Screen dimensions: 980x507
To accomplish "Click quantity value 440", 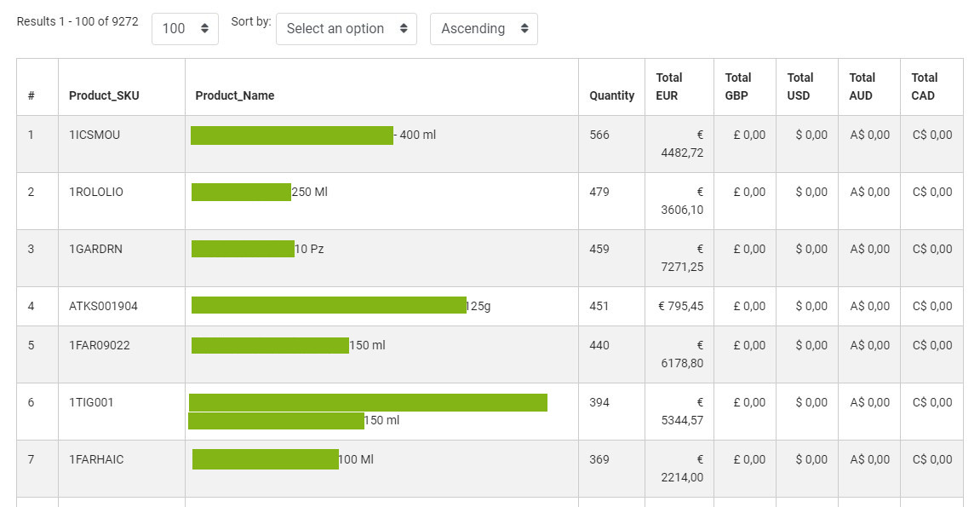I will pyautogui.click(x=599, y=345).
